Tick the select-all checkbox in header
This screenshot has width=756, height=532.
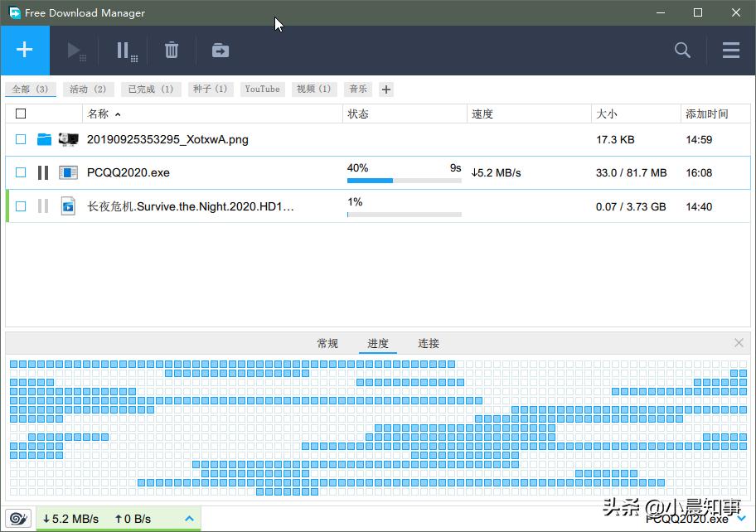[x=21, y=114]
